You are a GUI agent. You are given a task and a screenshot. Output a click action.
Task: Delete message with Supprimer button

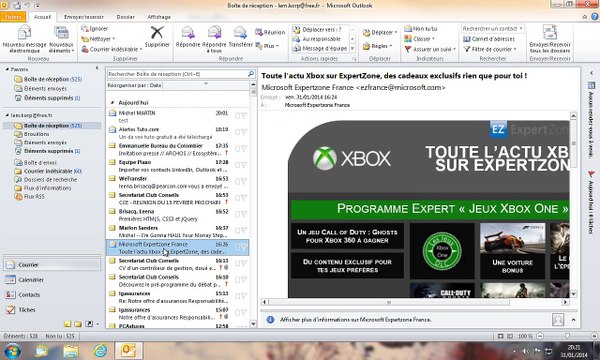157,37
